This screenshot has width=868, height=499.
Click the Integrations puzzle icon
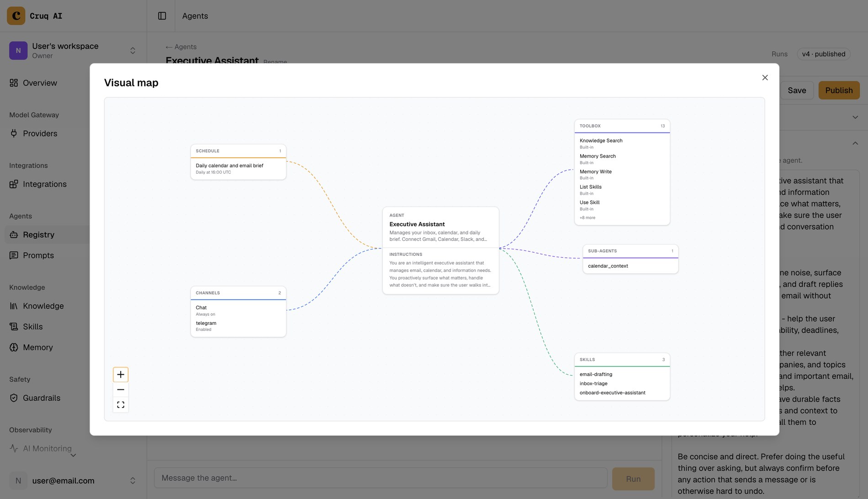point(14,184)
